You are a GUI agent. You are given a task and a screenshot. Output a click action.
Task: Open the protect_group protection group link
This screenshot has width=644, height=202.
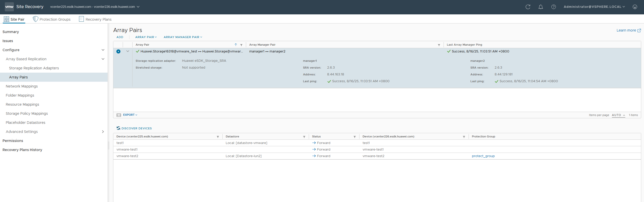(x=483, y=156)
